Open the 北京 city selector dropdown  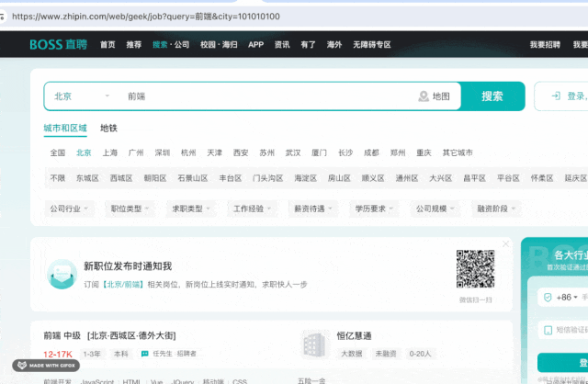click(x=82, y=96)
